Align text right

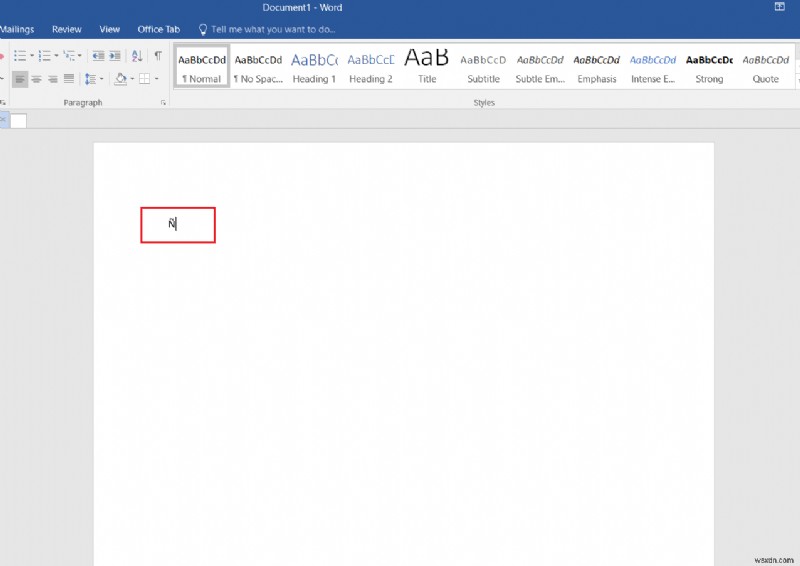(53, 79)
